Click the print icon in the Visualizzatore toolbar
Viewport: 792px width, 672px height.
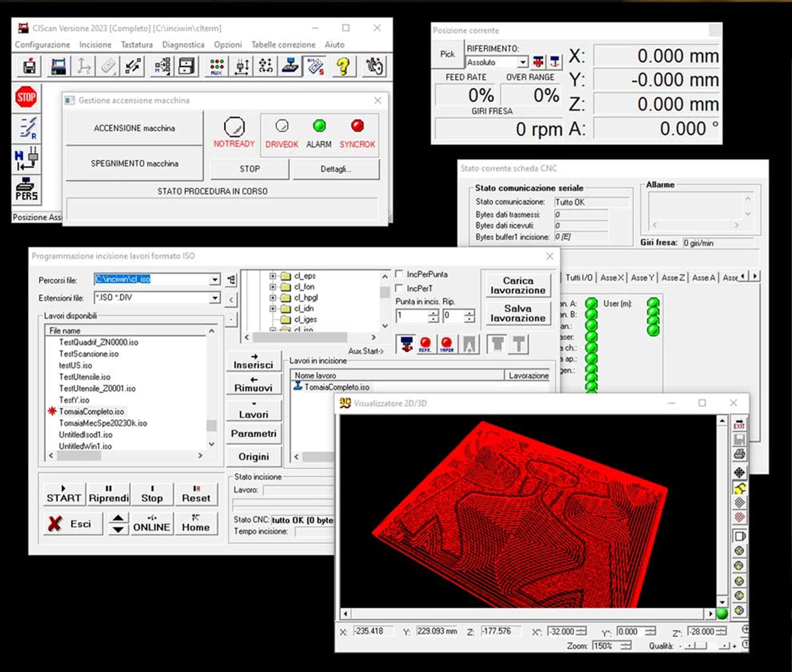(x=739, y=454)
